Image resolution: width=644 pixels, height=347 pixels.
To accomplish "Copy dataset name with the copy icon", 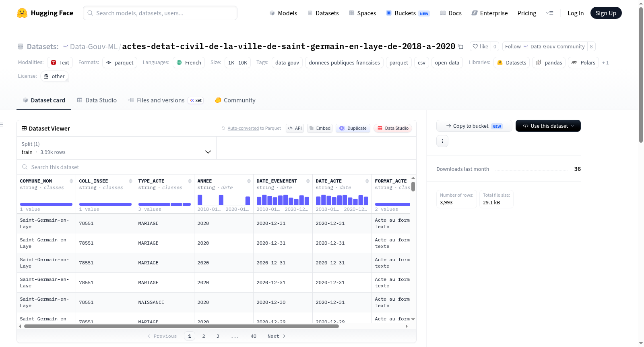I will 460,47.
